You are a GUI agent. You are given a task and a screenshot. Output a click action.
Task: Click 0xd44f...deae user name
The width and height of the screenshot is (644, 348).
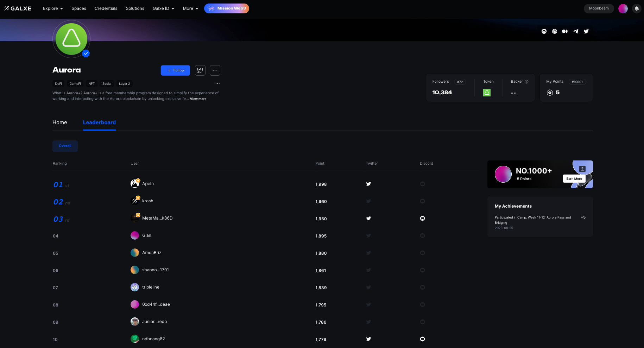[156, 304]
